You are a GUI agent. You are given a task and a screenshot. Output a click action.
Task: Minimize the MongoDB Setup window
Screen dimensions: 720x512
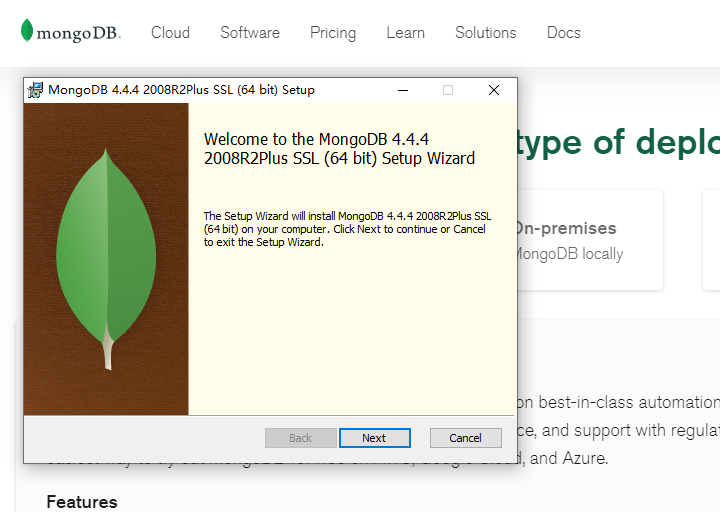point(403,90)
